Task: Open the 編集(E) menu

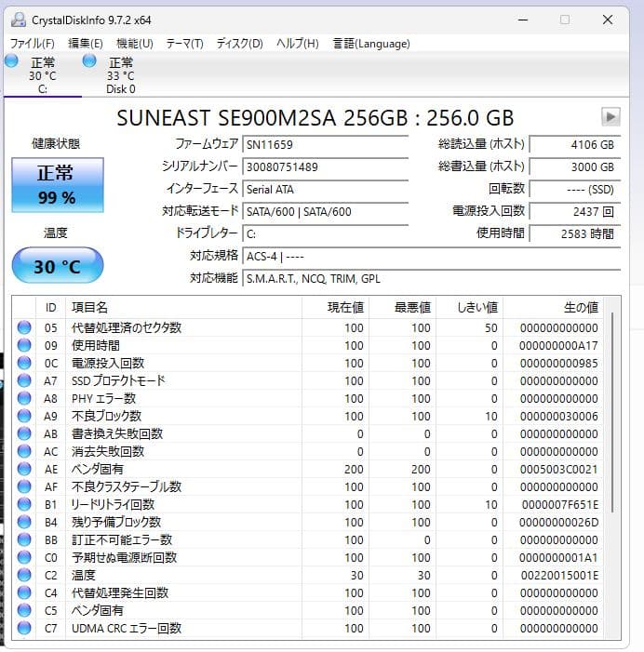Action: [86, 44]
